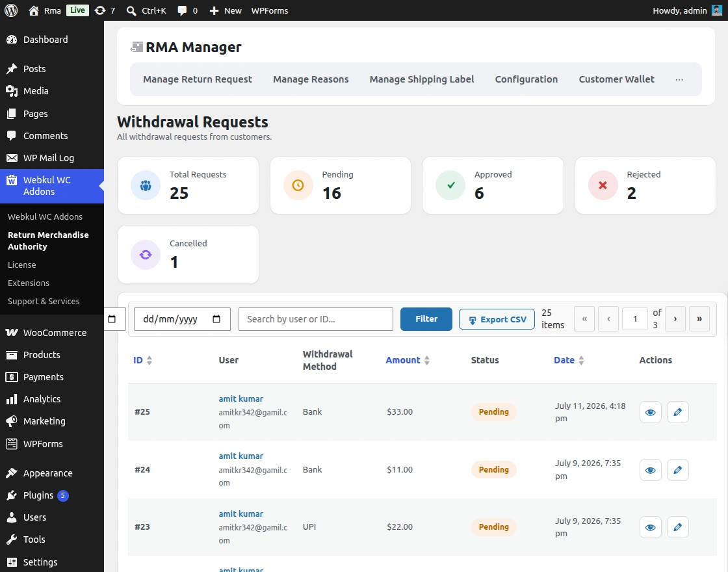Expand the more tabs ellipsis
Image resolution: width=728 pixels, height=572 pixels.
click(x=679, y=79)
